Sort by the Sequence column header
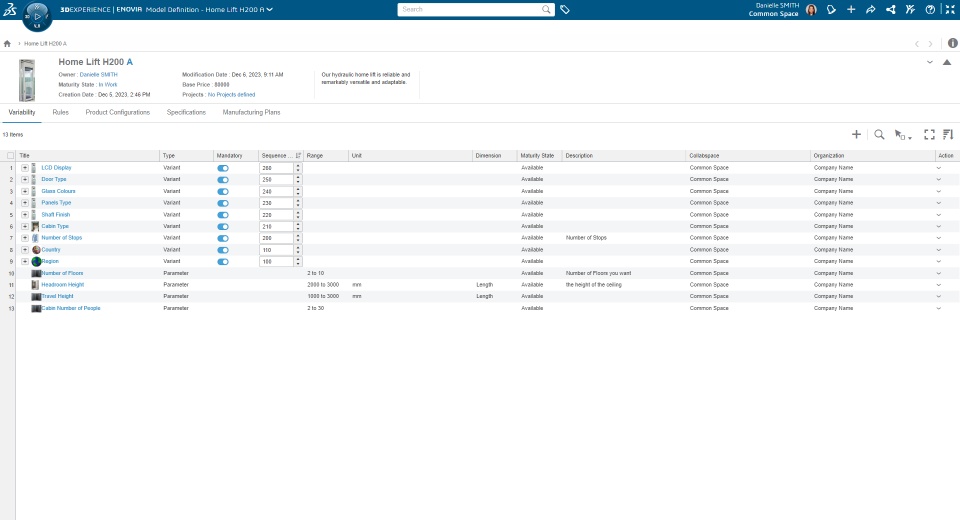Image resolution: width=960 pixels, height=520 pixels. (x=280, y=156)
